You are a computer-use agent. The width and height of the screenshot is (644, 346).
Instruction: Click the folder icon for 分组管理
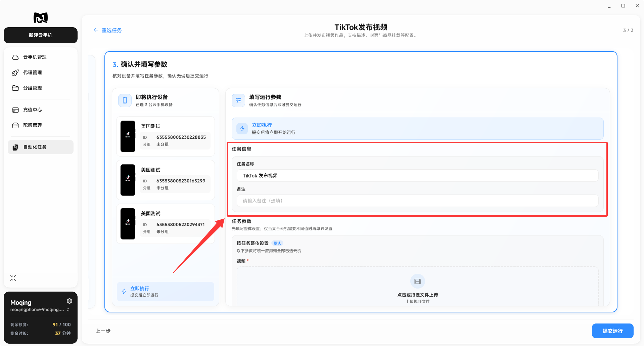[15, 88]
